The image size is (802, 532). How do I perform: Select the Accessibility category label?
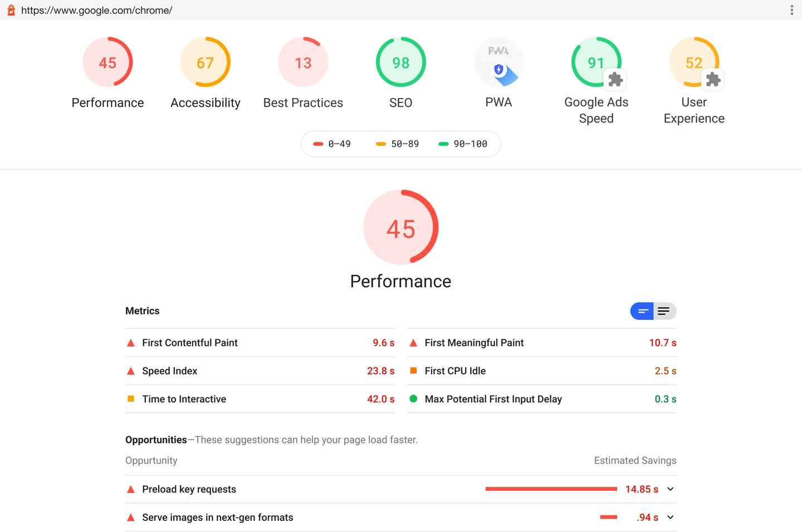click(206, 103)
